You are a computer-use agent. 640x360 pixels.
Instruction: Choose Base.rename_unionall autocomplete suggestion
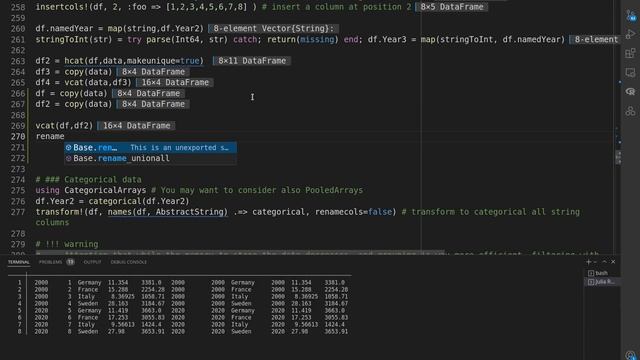click(150, 158)
